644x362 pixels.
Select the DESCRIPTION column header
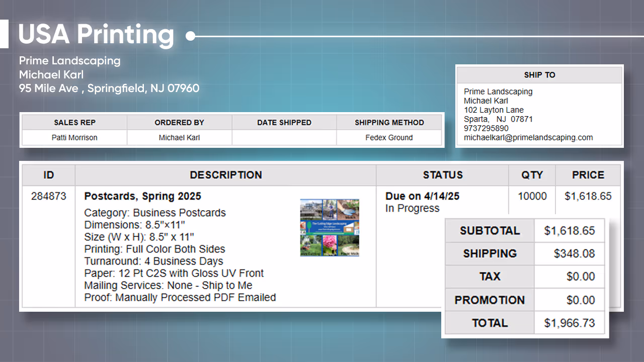225,175
